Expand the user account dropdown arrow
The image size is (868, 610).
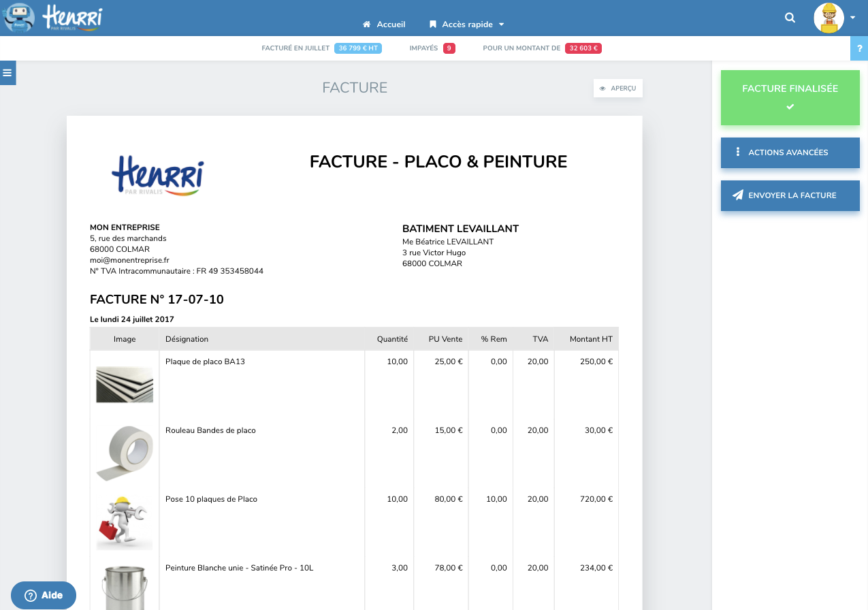(852, 18)
